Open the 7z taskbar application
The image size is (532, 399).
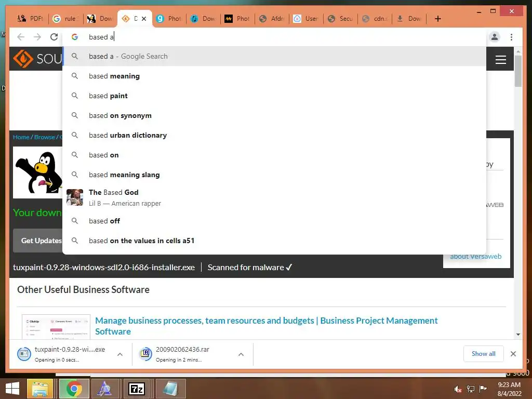click(137, 389)
